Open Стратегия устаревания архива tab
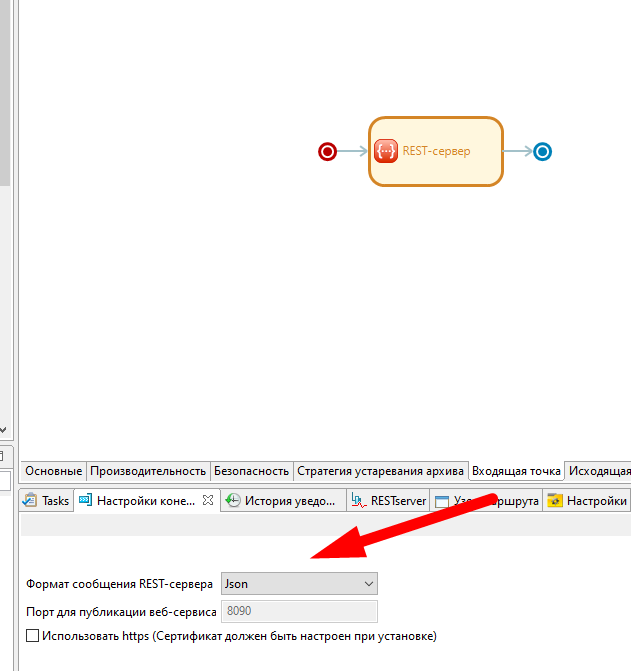 (380, 471)
